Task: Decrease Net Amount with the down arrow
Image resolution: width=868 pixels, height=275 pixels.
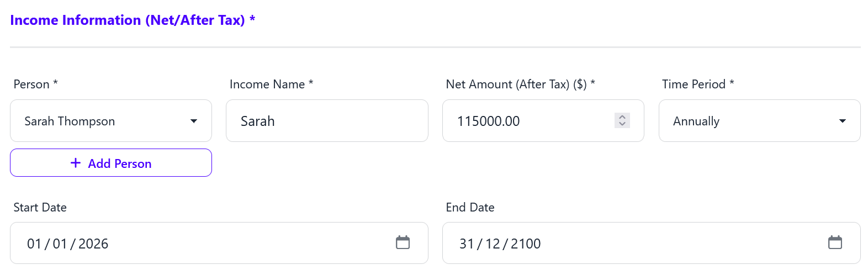Action: [x=622, y=124]
